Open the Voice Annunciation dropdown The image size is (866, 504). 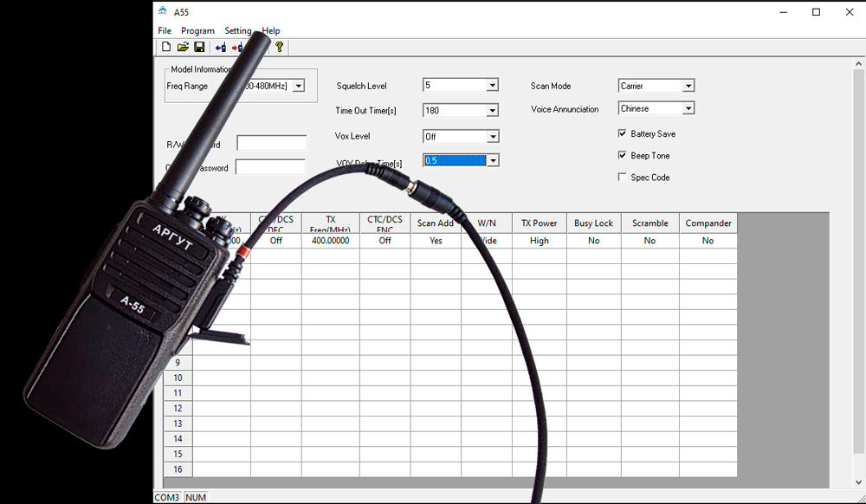pos(688,109)
